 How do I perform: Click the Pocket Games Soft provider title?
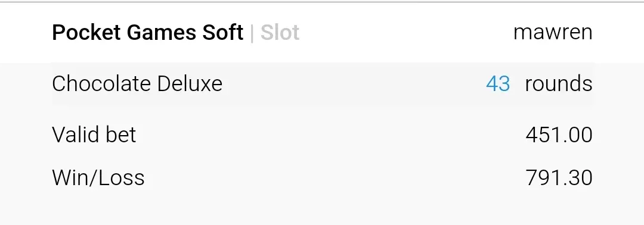click(148, 32)
